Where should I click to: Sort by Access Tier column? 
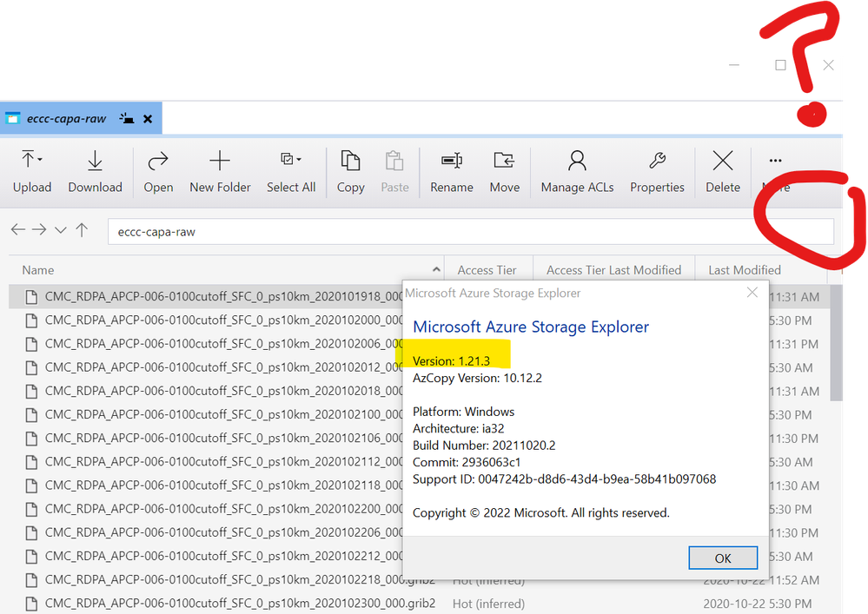pos(487,270)
